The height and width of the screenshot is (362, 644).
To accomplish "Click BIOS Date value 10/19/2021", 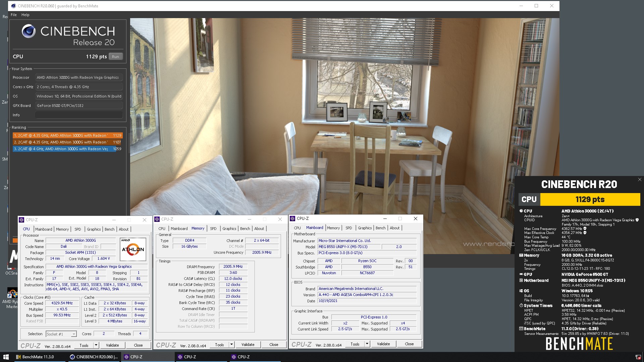I will (367, 301).
